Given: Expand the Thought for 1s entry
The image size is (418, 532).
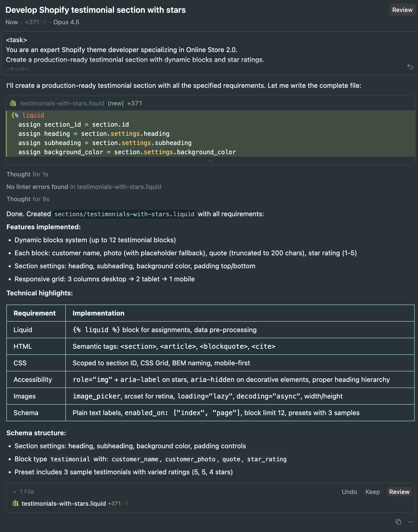Looking at the screenshot, I should 27,174.
